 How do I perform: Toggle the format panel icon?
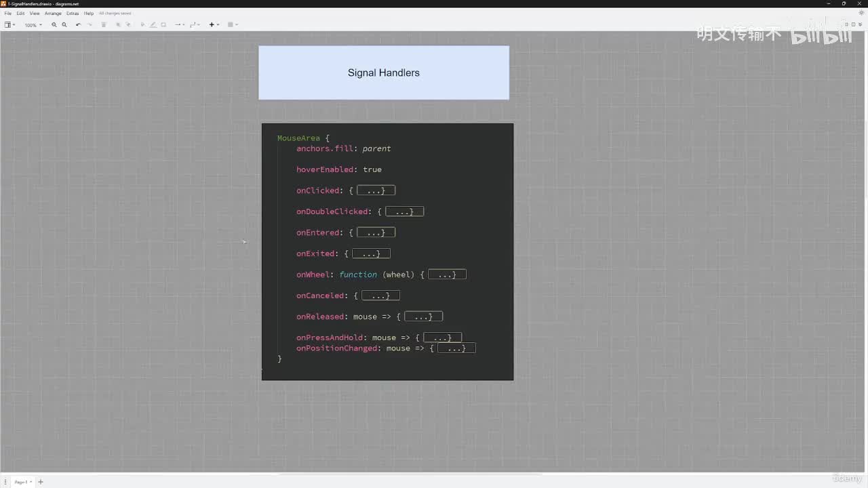854,24
